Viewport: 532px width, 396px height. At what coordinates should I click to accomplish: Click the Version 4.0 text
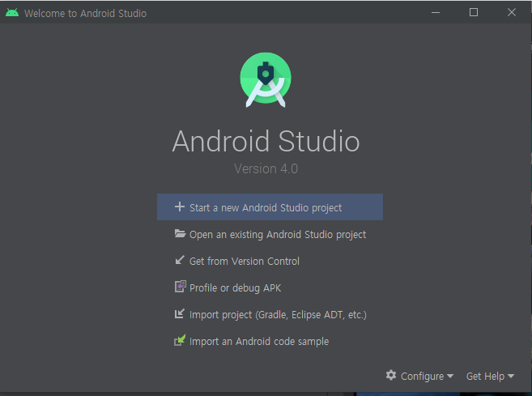pyautogui.click(x=266, y=168)
